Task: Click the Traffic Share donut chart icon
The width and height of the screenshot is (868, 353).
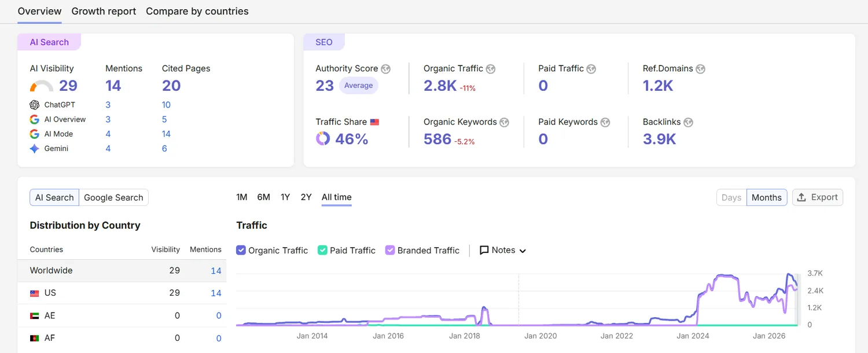Action: coord(323,139)
